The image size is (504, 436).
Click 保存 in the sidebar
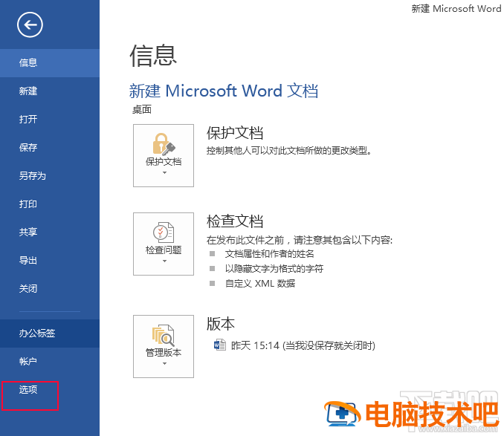(x=50, y=148)
